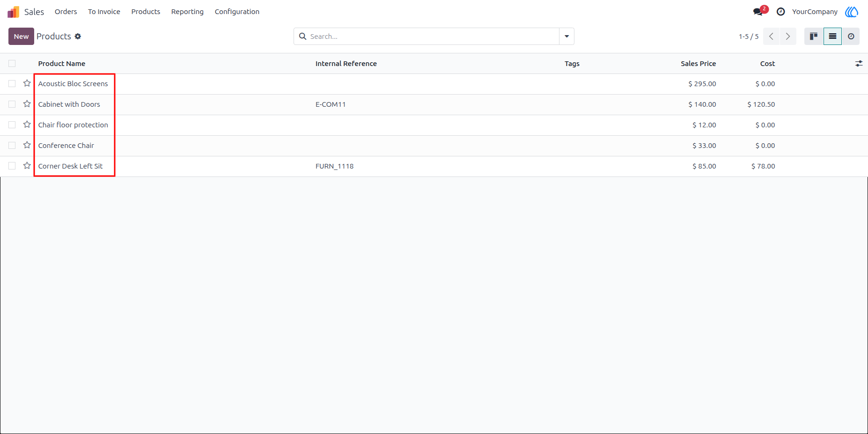868x434 pixels.
Task: Open the Products menu
Action: coord(146,12)
